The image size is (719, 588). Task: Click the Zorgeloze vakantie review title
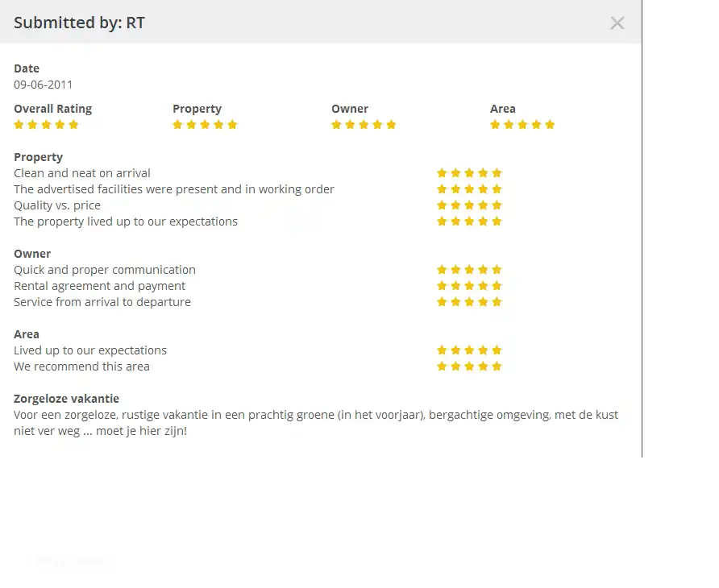[x=66, y=399]
